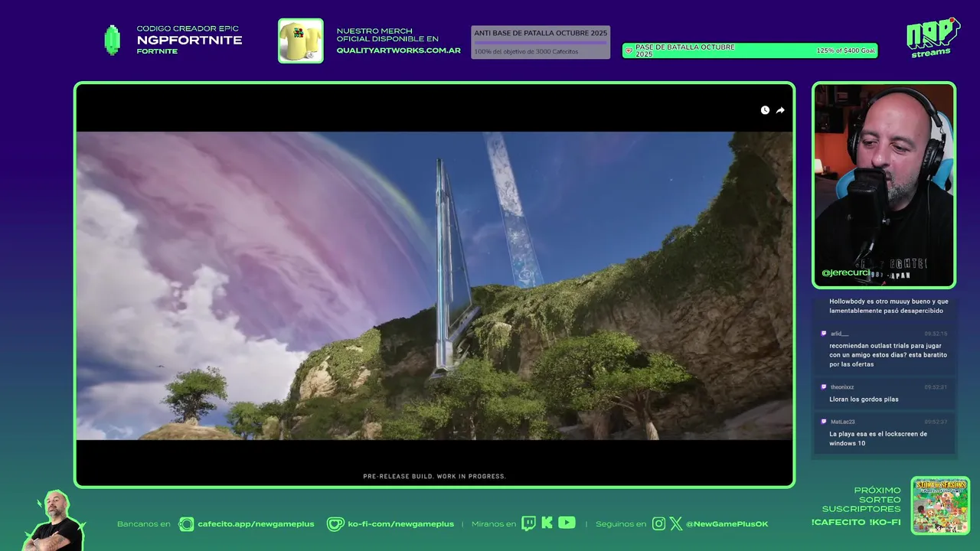Click the cafecito cup icon
This screenshot has height=551, width=980.
coord(186,524)
